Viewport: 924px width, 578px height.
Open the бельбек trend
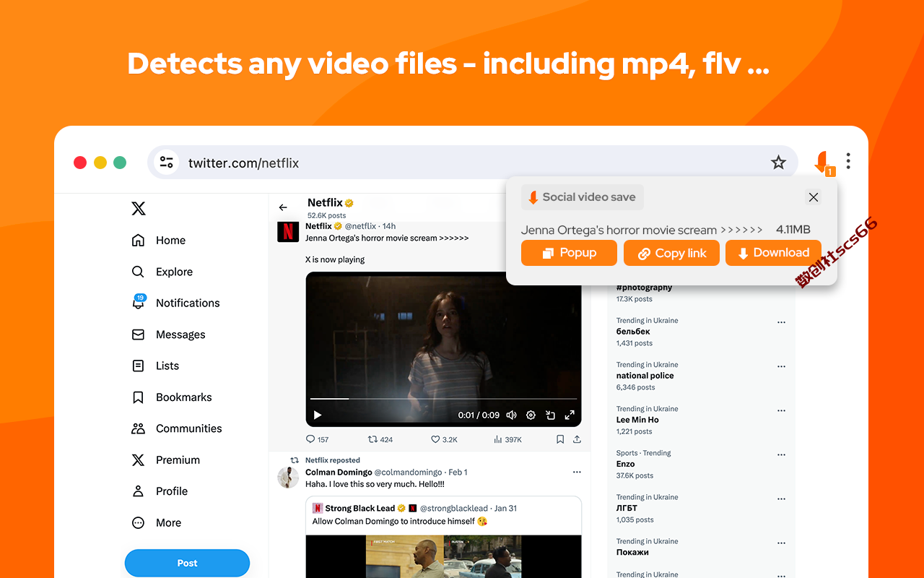634,332
